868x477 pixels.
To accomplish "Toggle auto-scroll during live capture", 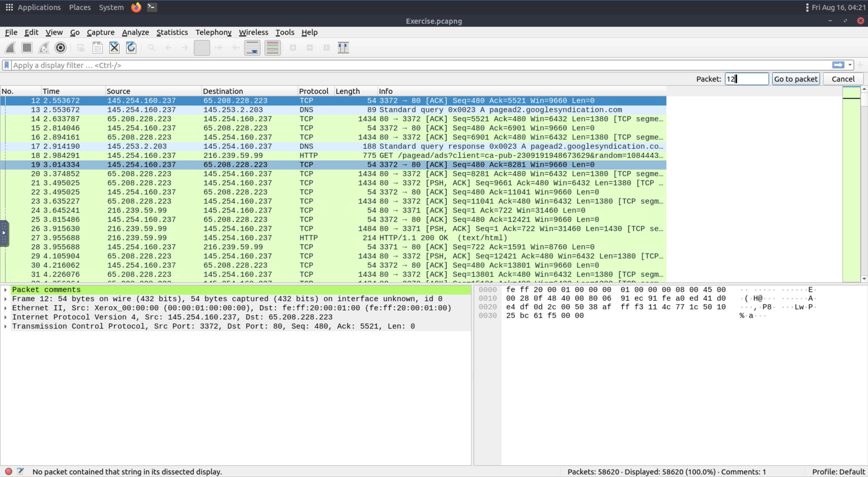I will click(252, 48).
